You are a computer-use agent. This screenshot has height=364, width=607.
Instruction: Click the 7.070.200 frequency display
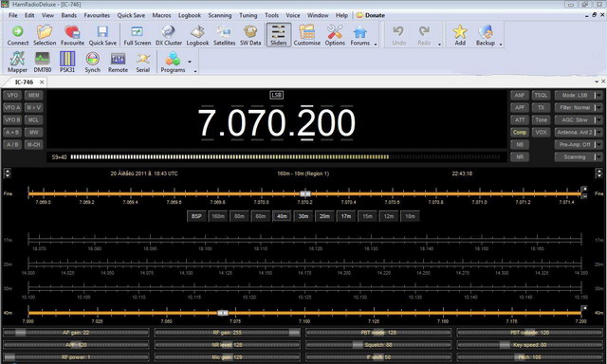pyautogui.click(x=276, y=123)
